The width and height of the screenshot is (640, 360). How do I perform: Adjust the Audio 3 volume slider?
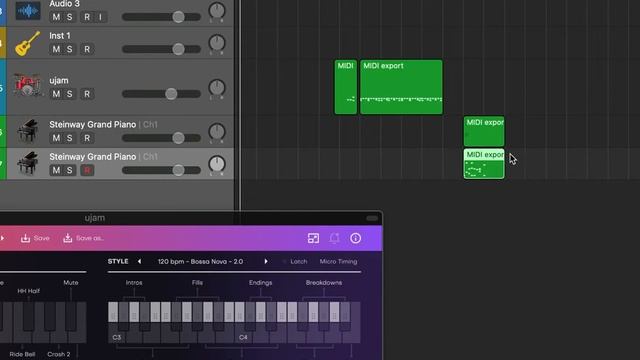[161, 17]
